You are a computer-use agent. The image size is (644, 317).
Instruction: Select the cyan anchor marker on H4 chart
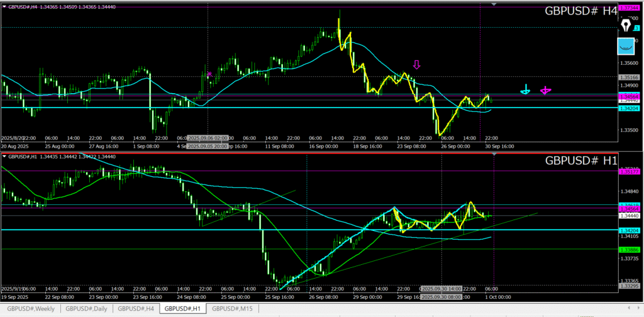coord(525,91)
